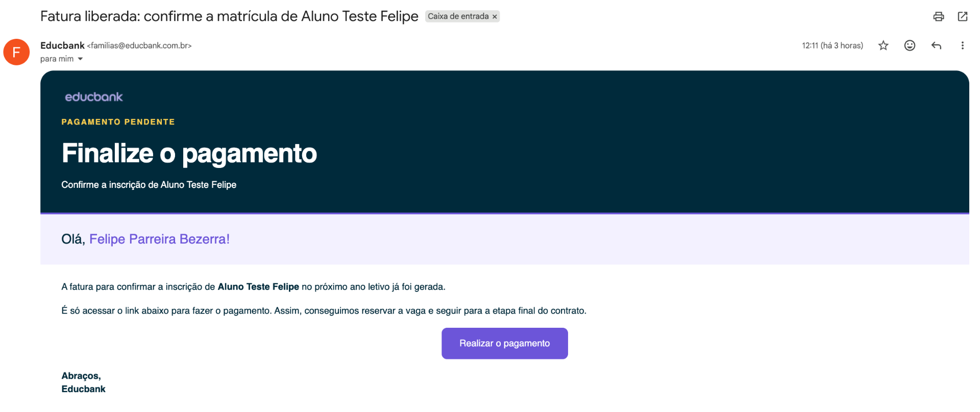
Task: Click the sentence starting with É só acessar
Action: tap(324, 311)
